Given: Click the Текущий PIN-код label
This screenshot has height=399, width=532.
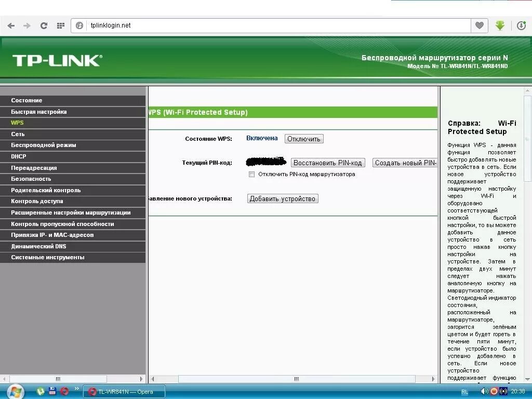Looking at the screenshot, I should 207,163.
